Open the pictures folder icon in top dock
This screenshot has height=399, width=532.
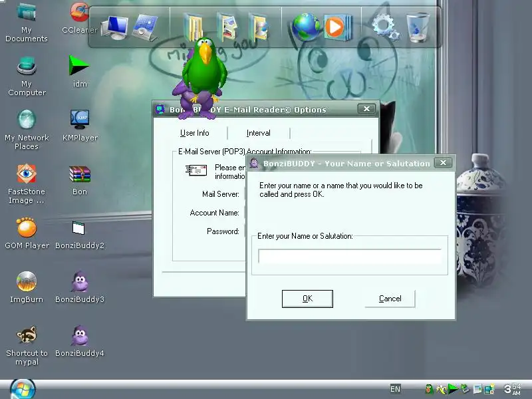pos(227,27)
